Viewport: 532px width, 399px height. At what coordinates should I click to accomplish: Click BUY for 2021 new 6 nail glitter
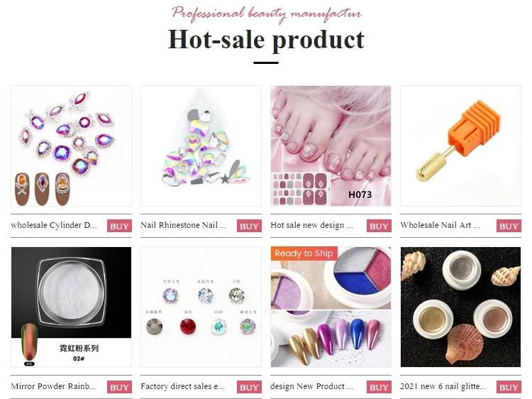click(x=509, y=387)
